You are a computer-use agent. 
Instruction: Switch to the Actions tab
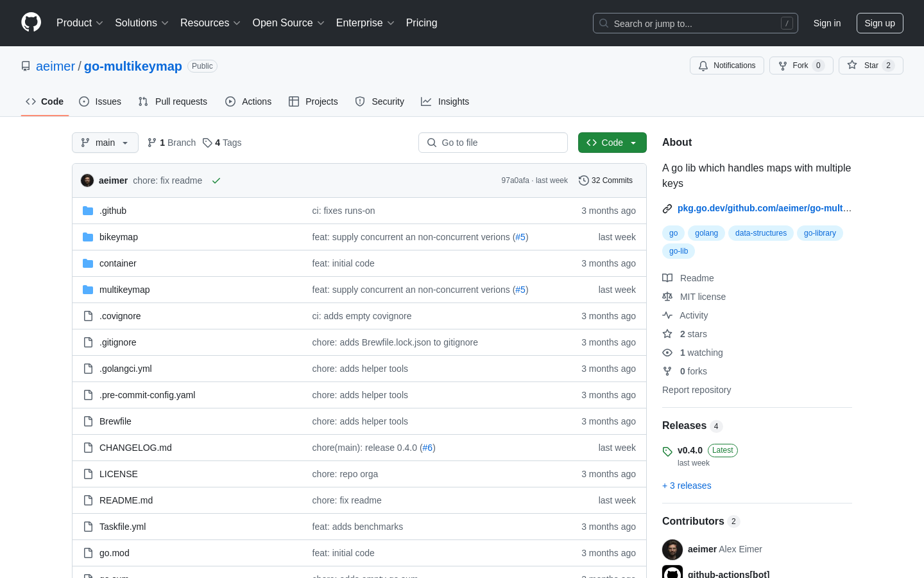[x=248, y=101]
